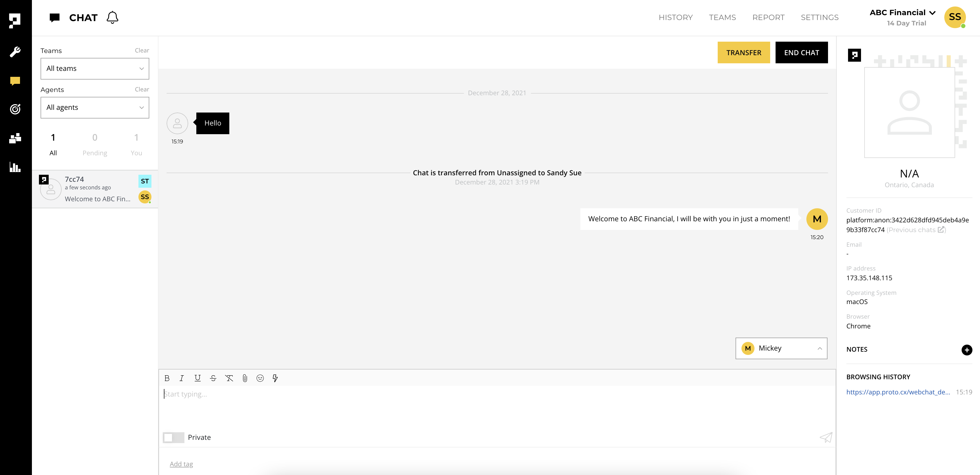Click the Hello message bubble
980x475 pixels.
click(x=213, y=123)
